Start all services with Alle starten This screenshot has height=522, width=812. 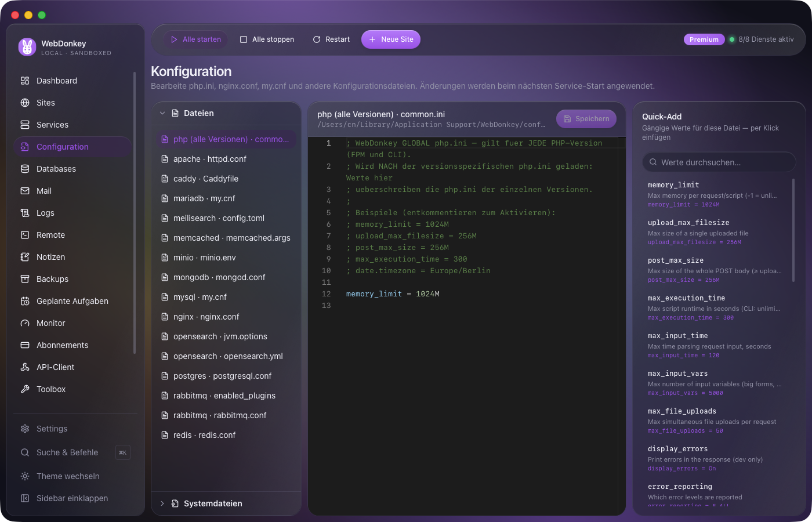tap(196, 39)
